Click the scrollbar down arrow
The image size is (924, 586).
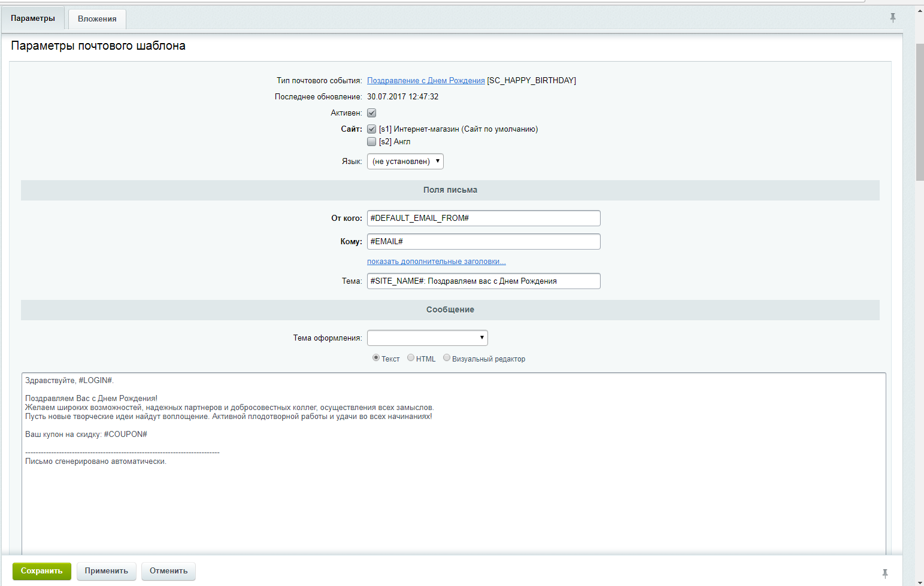pyautogui.click(x=919, y=581)
